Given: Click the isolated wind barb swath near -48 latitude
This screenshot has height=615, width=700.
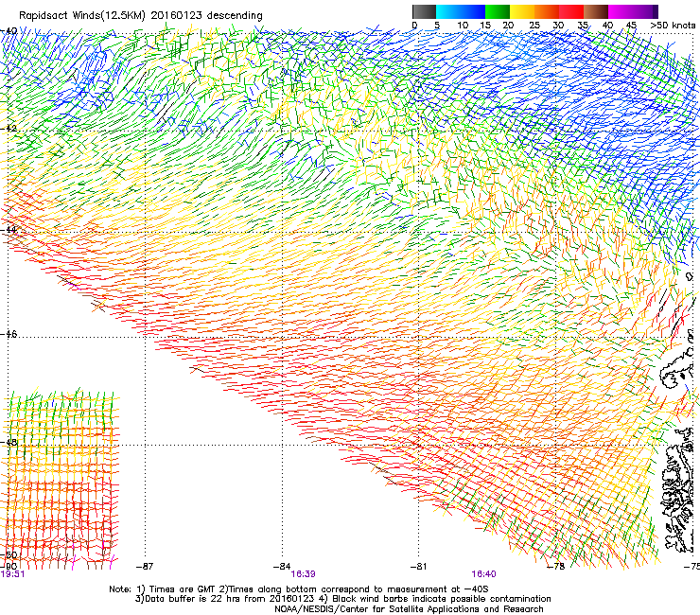Looking at the screenshot, I should (60, 479).
